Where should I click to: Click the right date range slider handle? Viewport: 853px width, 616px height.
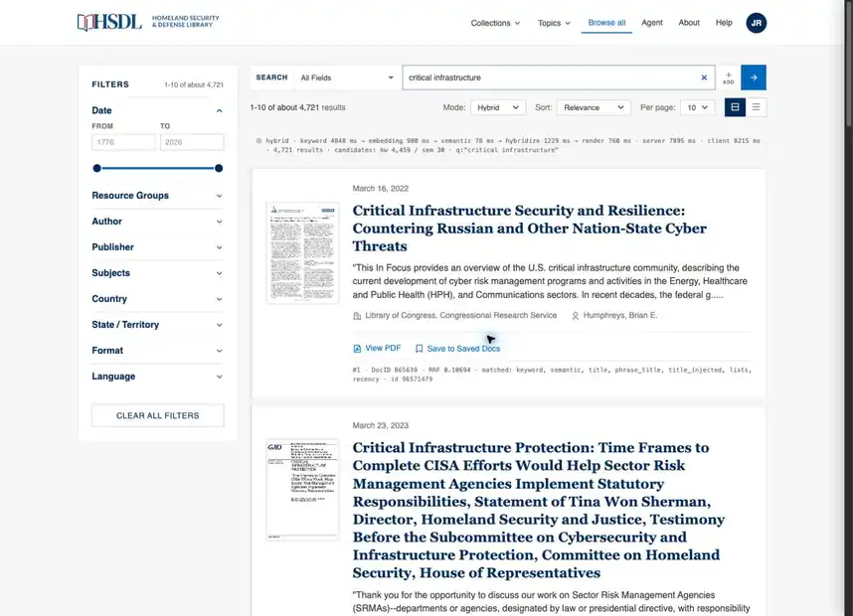pyautogui.click(x=219, y=168)
